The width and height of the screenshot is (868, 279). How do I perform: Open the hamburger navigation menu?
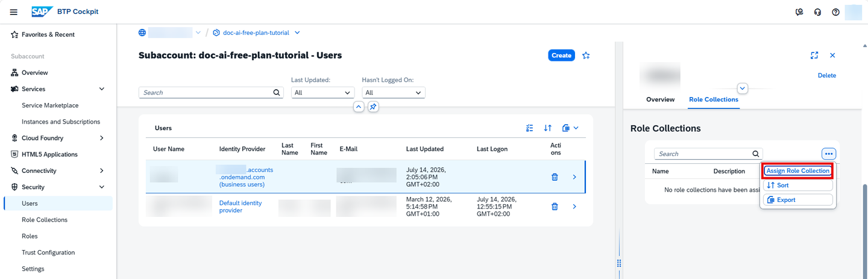pos(14,12)
